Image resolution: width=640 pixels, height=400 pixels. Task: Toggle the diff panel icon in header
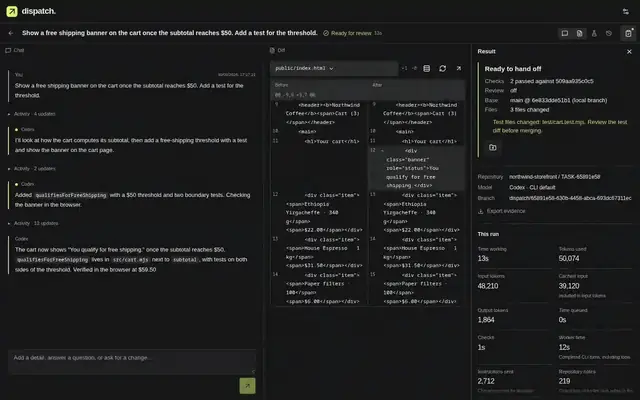click(x=580, y=33)
